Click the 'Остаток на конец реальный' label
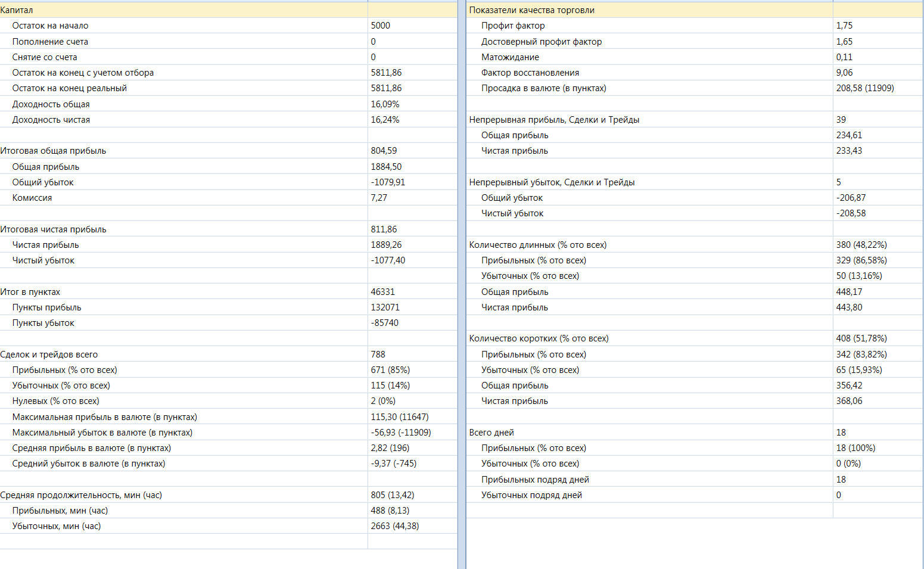The width and height of the screenshot is (924, 569). coord(70,88)
